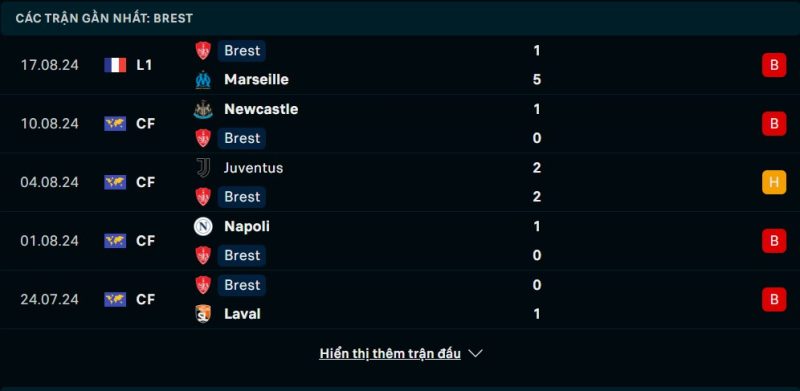Click Brest crest in Marseille match
800x391 pixels.
(x=203, y=51)
